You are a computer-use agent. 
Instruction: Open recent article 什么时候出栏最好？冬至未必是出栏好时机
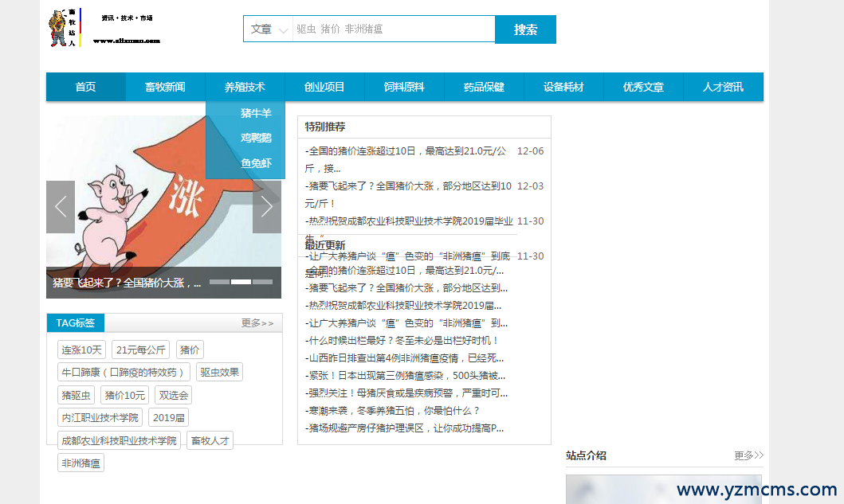point(402,341)
